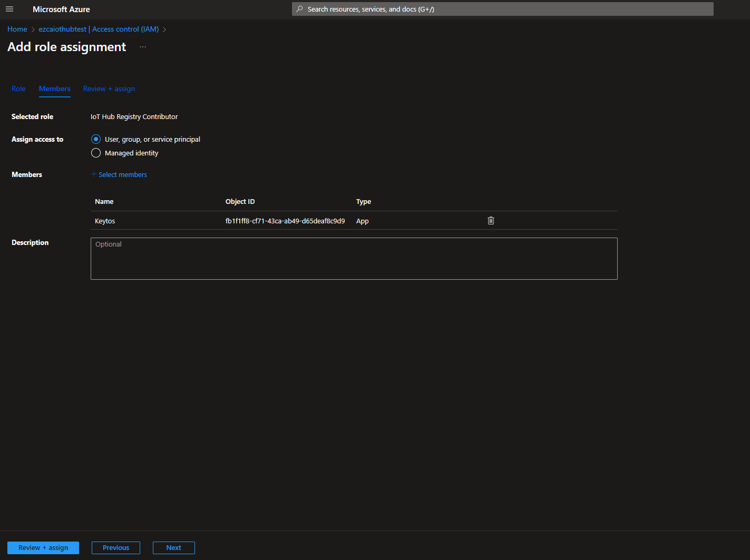Click the Description optional text area
The height and width of the screenshot is (560, 750).
coord(354,259)
